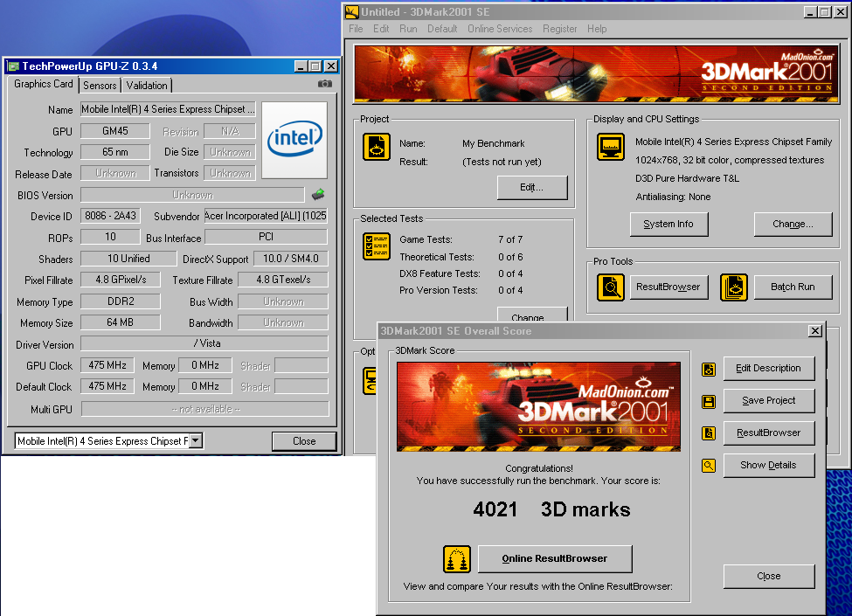Open the Edit menu in 3DMark2001
This screenshot has width=852, height=616.
(381, 29)
